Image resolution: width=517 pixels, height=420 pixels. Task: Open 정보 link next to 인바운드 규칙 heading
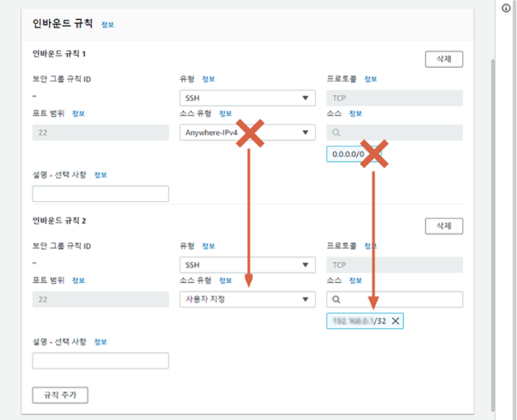108,25
